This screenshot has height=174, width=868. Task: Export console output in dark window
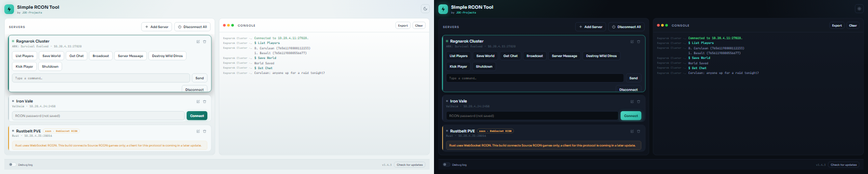point(837,26)
